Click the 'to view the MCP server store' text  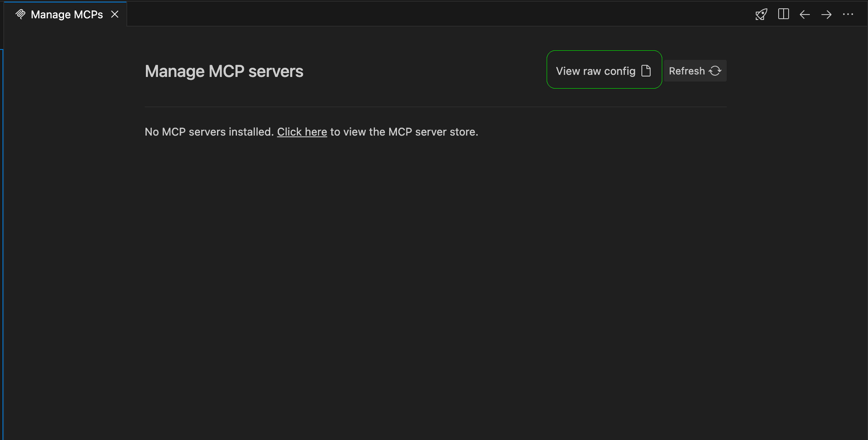[x=404, y=132]
